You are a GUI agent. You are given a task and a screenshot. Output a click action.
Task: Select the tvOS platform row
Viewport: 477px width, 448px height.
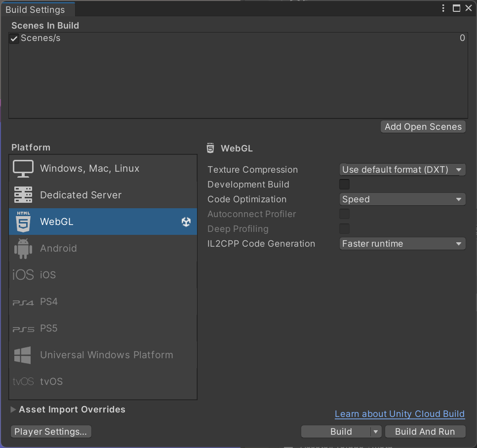(103, 381)
